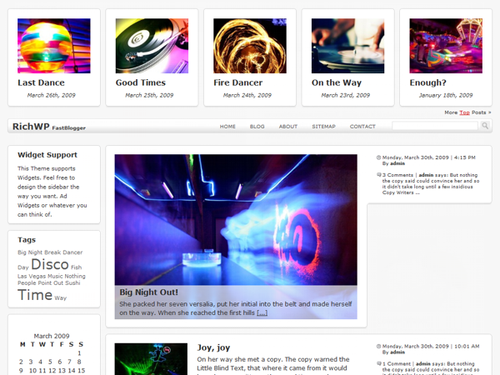Select the Sushi tag
Screen dimensions: 500x375
pos(73,283)
